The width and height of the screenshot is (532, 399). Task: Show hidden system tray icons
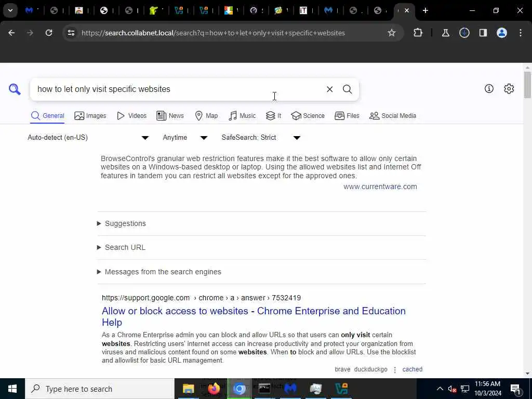pyautogui.click(x=440, y=389)
